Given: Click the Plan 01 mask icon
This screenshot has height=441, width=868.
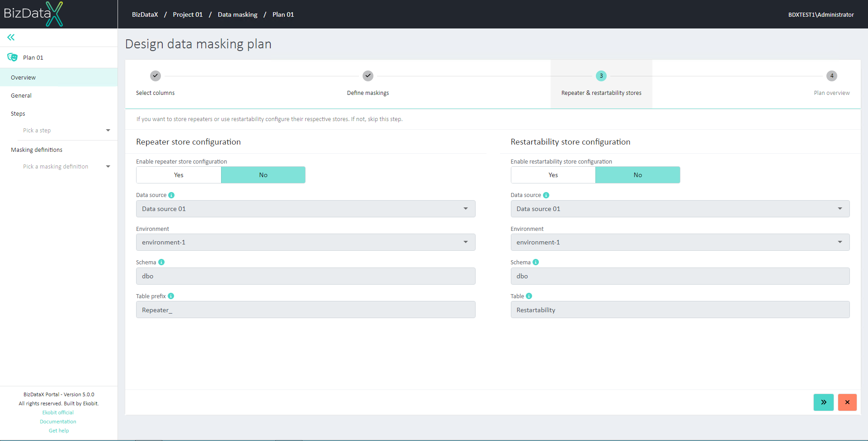Looking at the screenshot, I should tap(12, 57).
